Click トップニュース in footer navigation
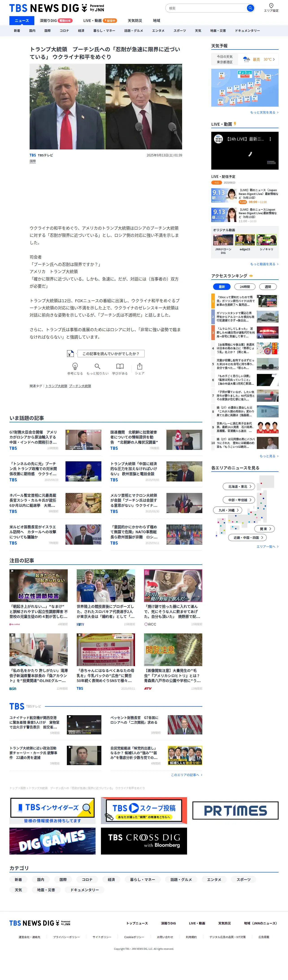 137,923
